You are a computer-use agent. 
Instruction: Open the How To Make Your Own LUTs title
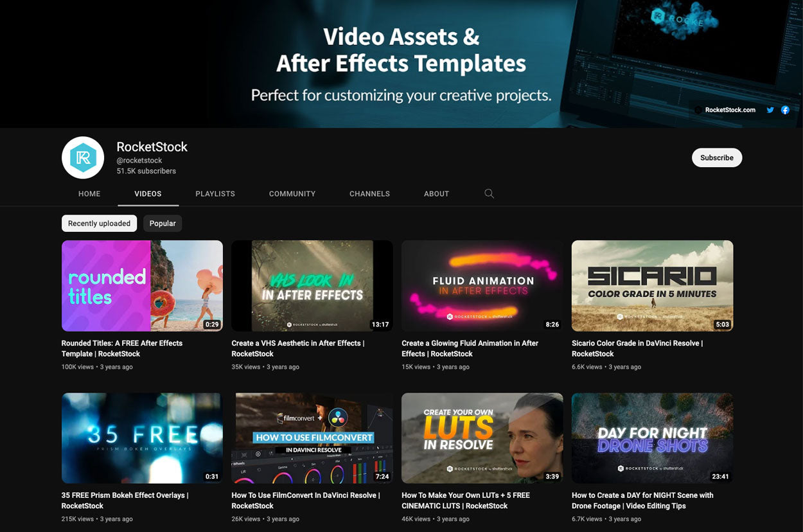tap(466, 501)
